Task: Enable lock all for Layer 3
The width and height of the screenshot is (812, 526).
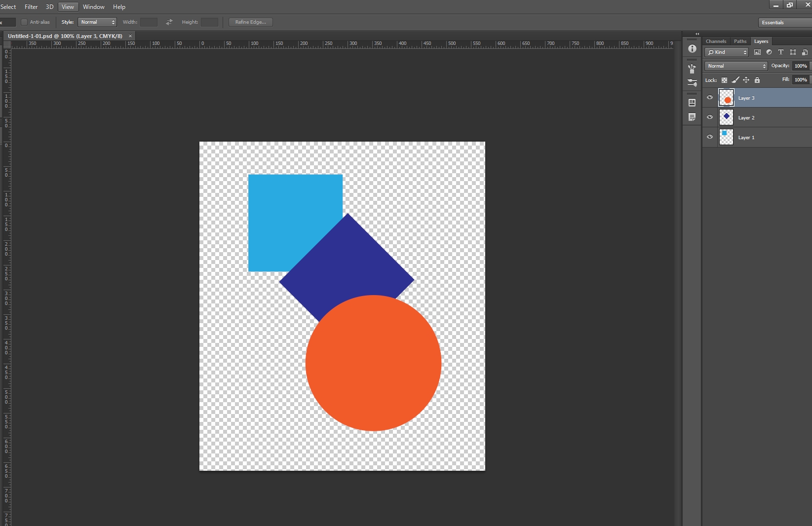Action: [757, 80]
